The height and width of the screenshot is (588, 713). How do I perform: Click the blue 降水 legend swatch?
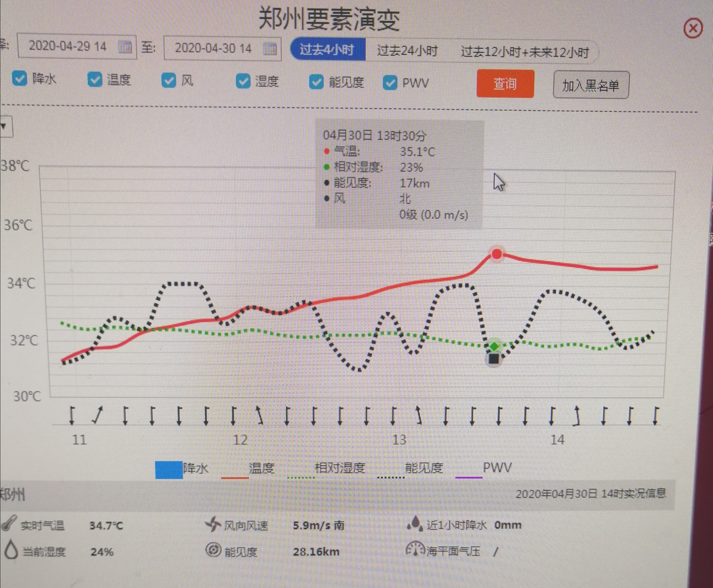[x=169, y=470]
